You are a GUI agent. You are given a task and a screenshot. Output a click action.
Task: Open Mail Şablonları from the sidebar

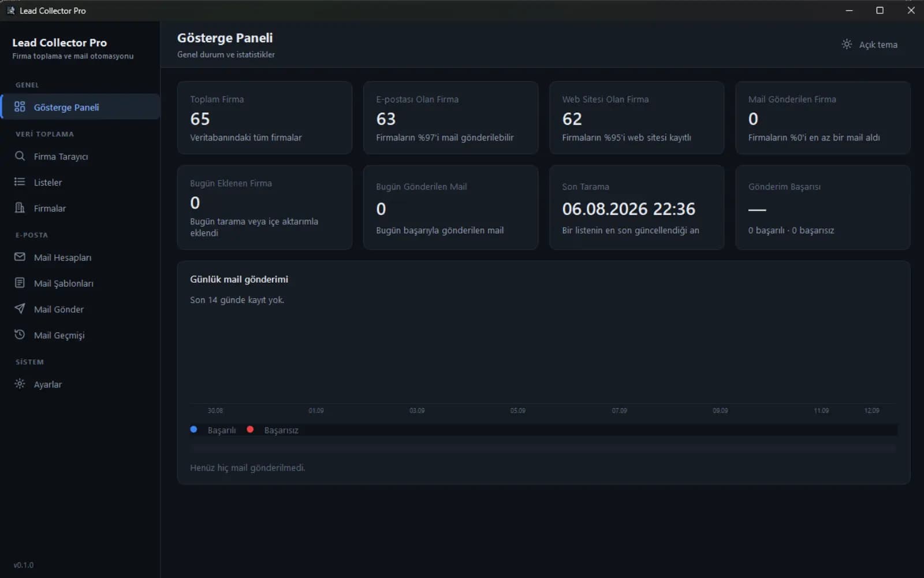80,283
